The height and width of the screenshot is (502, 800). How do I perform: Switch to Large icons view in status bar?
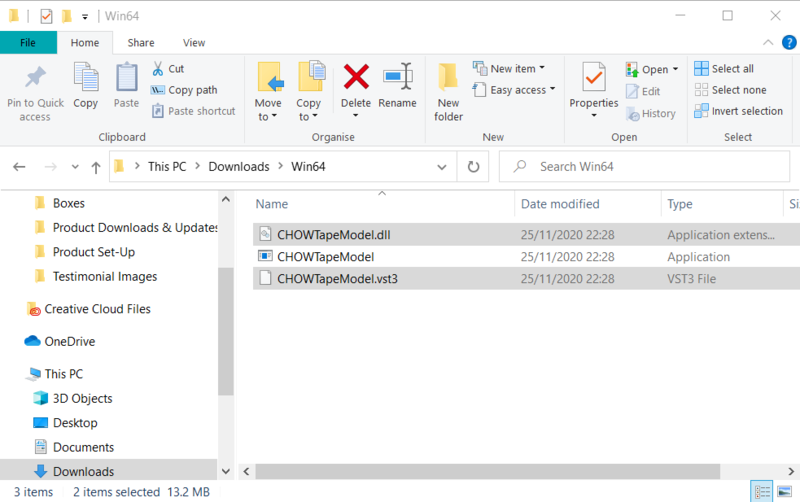pos(785,492)
